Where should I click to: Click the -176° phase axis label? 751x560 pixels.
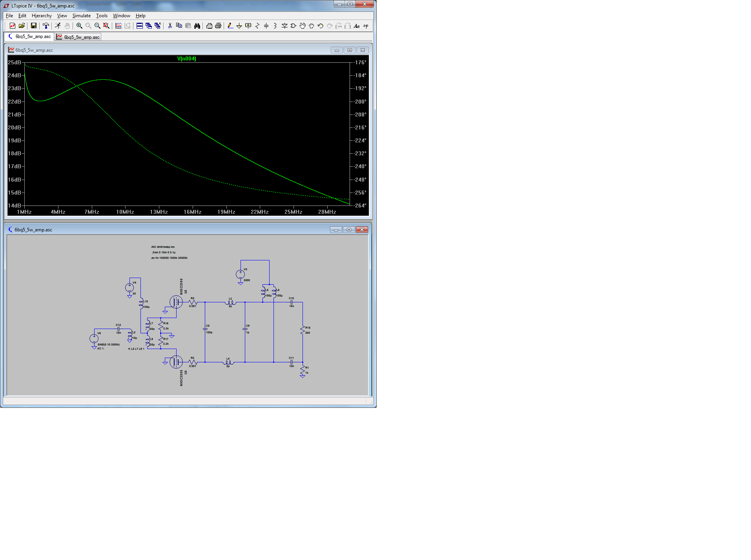tap(360, 62)
